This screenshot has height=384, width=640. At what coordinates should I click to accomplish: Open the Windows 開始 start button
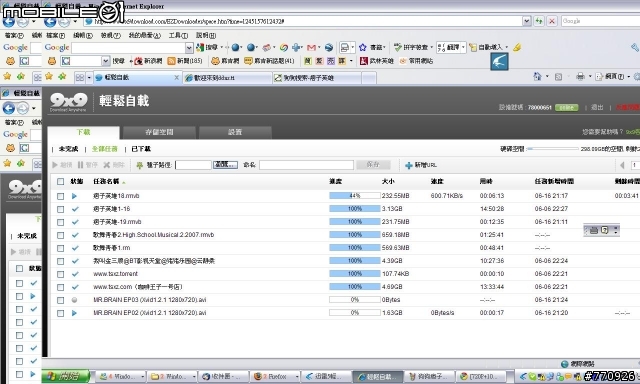[x=66, y=376]
